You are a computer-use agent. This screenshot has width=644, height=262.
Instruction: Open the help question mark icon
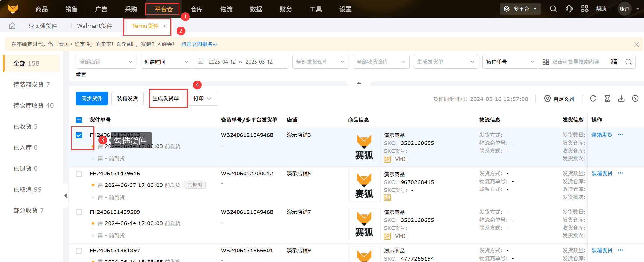(635, 99)
